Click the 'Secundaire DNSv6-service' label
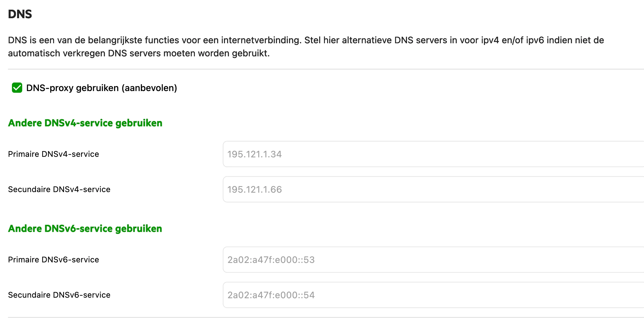The width and height of the screenshot is (644, 321). pos(59,295)
